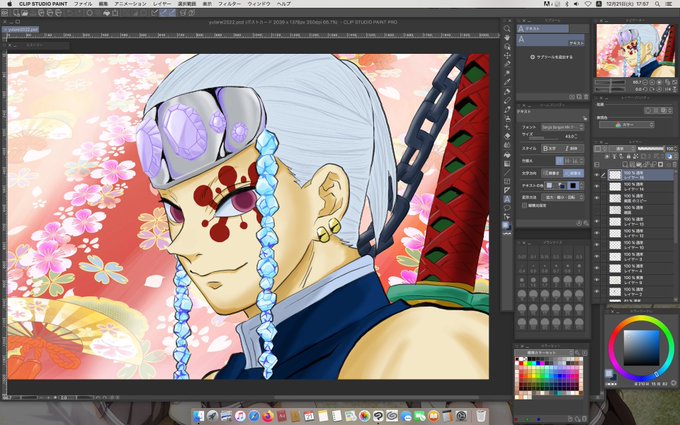This screenshot has height=425, width=680.
Task: Click text color stepper arrows
Action: tap(582, 186)
